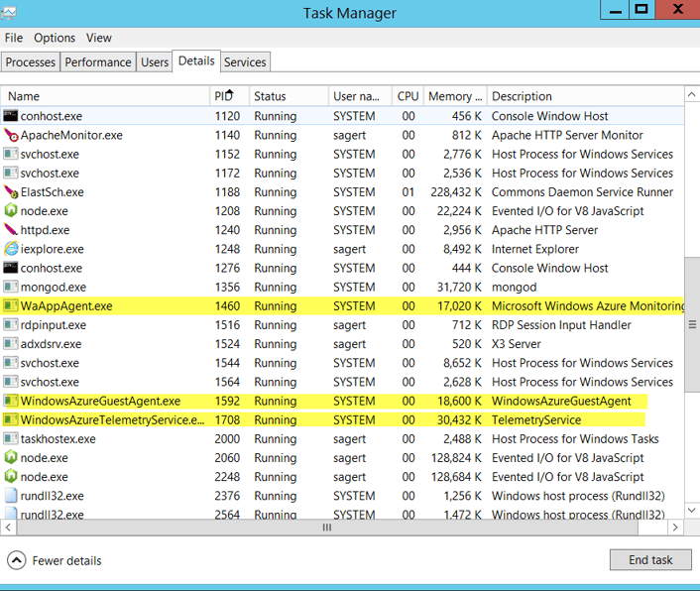Switch to the Performance tab
The image size is (700, 591).
pyautogui.click(x=98, y=62)
